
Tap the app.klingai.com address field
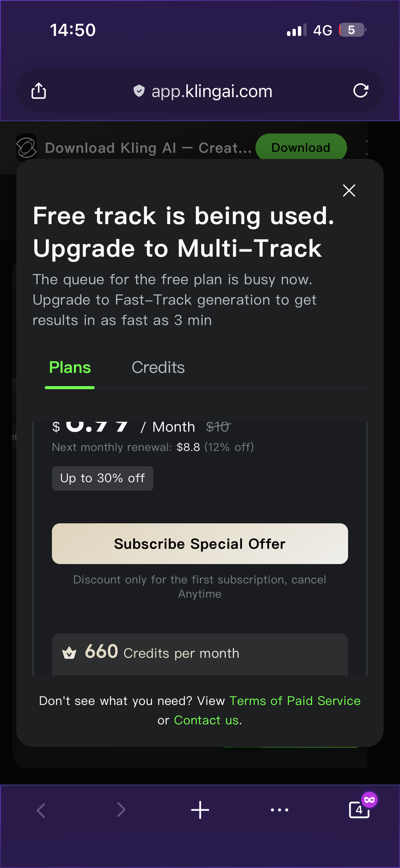click(x=212, y=91)
